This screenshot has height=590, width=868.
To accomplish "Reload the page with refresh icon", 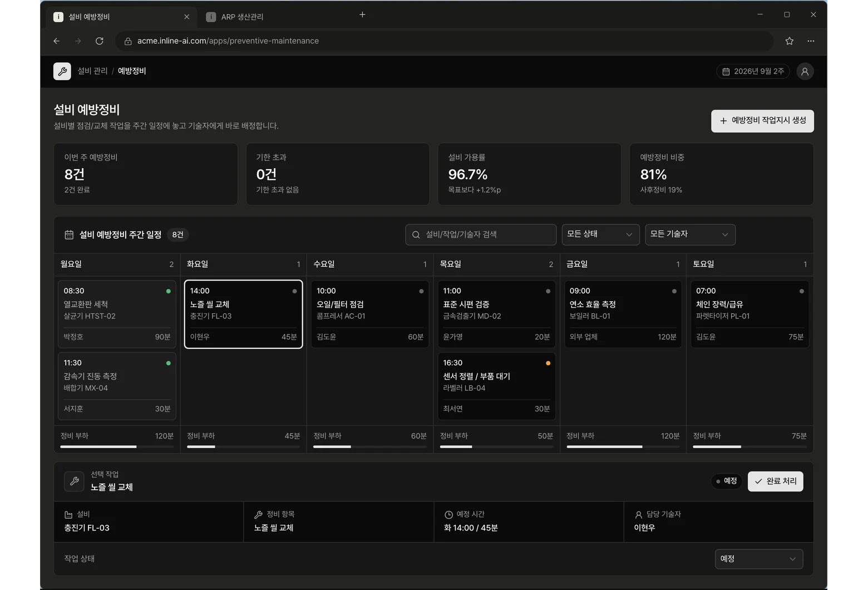I will coord(100,41).
